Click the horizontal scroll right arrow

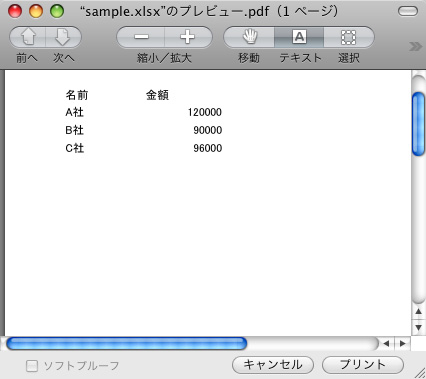[402, 343]
